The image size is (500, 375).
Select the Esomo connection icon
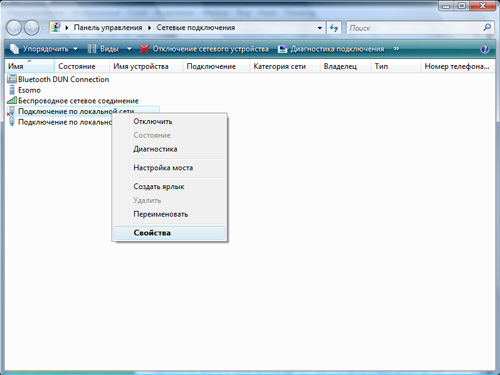[12, 90]
